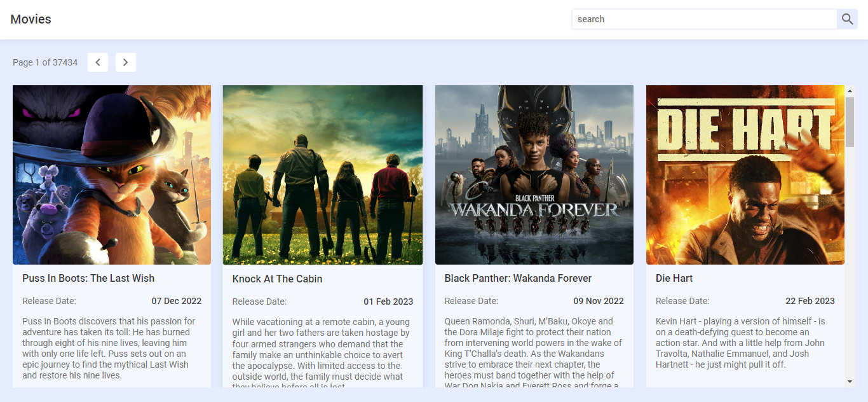Select title 'Black Panther: Wakanda Forever'

[x=518, y=279]
